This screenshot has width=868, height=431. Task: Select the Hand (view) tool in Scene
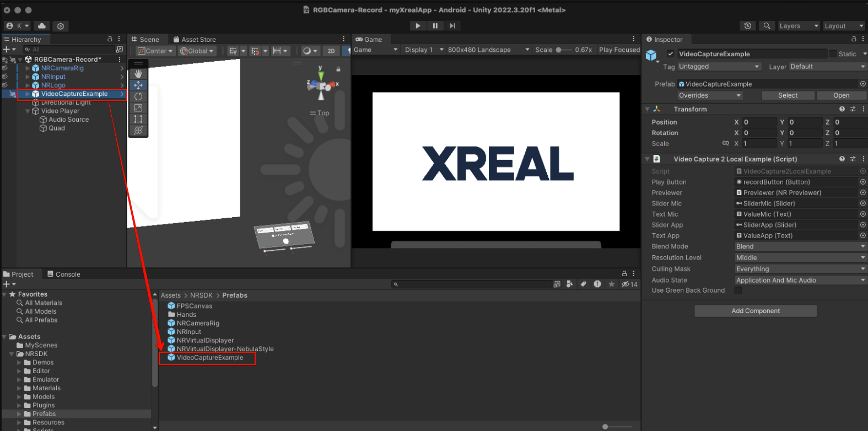click(138, 74)
